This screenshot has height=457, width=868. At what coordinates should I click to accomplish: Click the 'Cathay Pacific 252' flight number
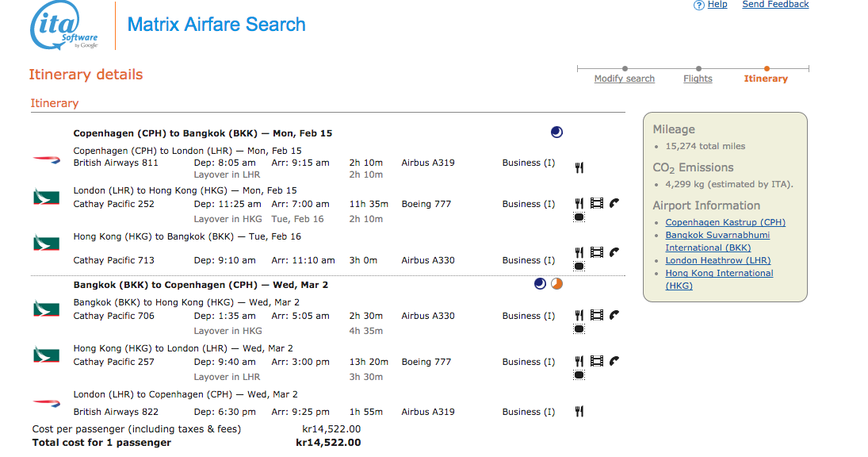114,204
